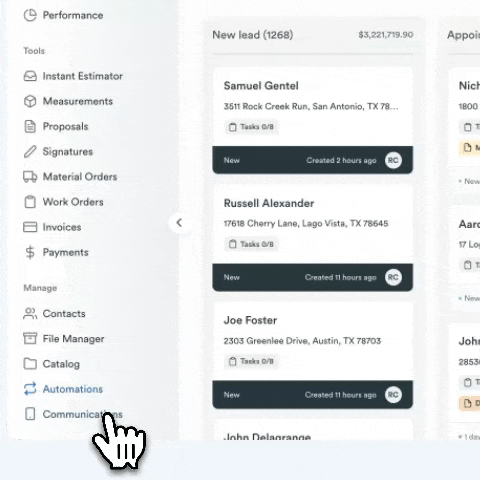Click the Communications phone icon
Screen dimensions: 480x480
click(30, 414)
